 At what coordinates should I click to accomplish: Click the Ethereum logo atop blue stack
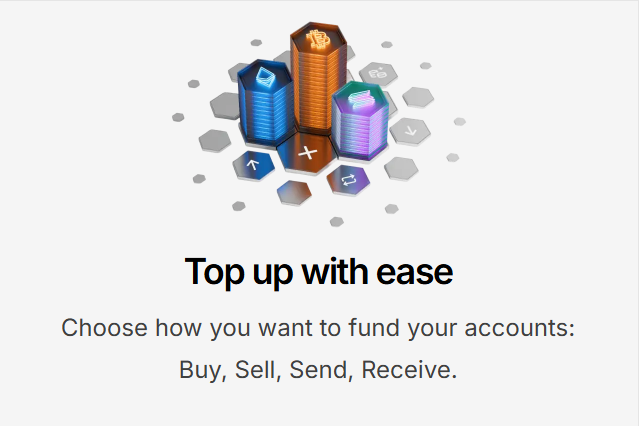tap(264, 77)
